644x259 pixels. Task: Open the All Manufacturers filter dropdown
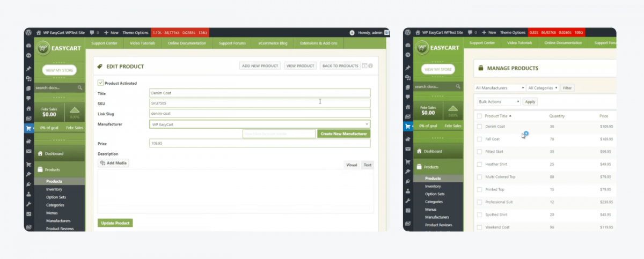click(x=500, y=87)
